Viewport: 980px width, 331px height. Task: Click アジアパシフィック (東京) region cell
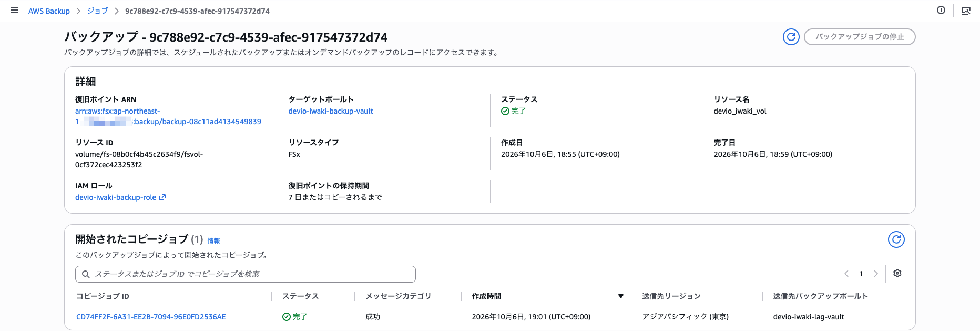point(685,317)
